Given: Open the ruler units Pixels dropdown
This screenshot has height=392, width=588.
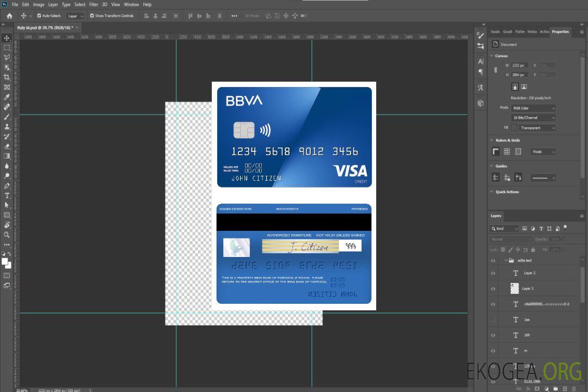Looking at the screenshot, I should pyautogui.click(x=543, y=152).
